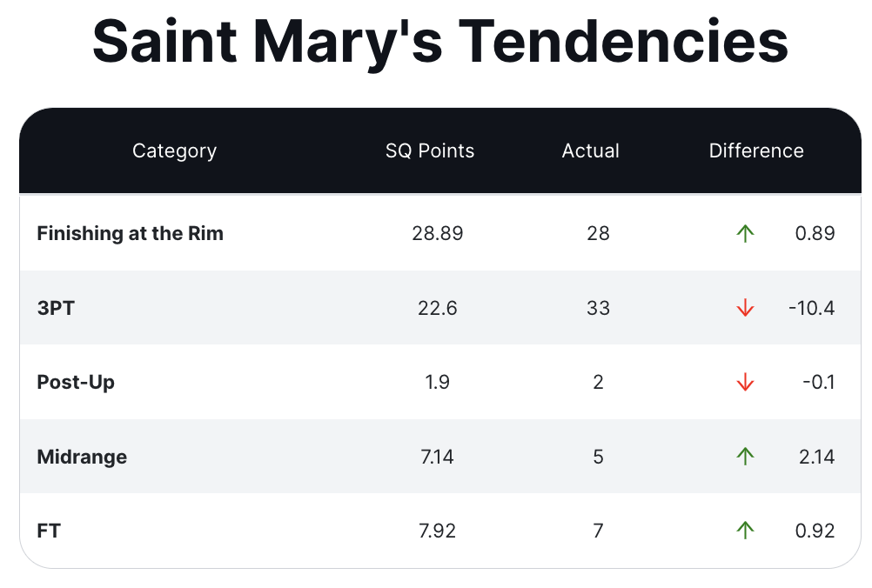Click the Midrange category label
Screen dimensions: 872x588
82,457
